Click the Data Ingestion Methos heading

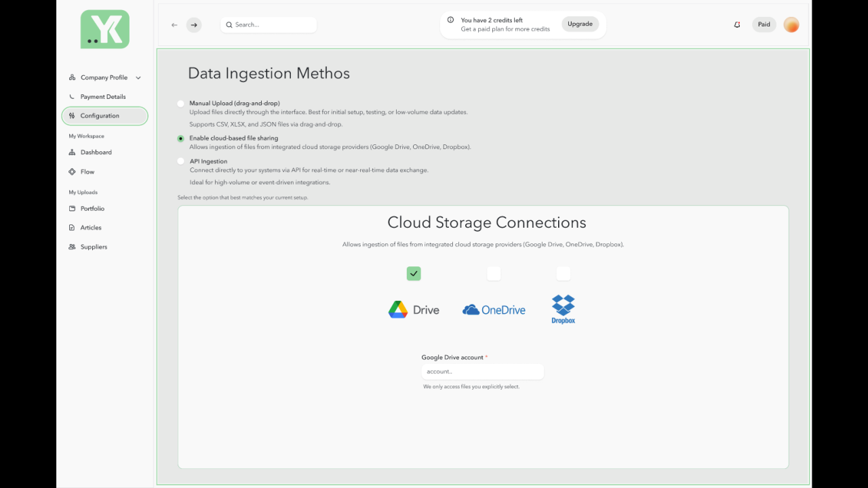coord(269,73)
